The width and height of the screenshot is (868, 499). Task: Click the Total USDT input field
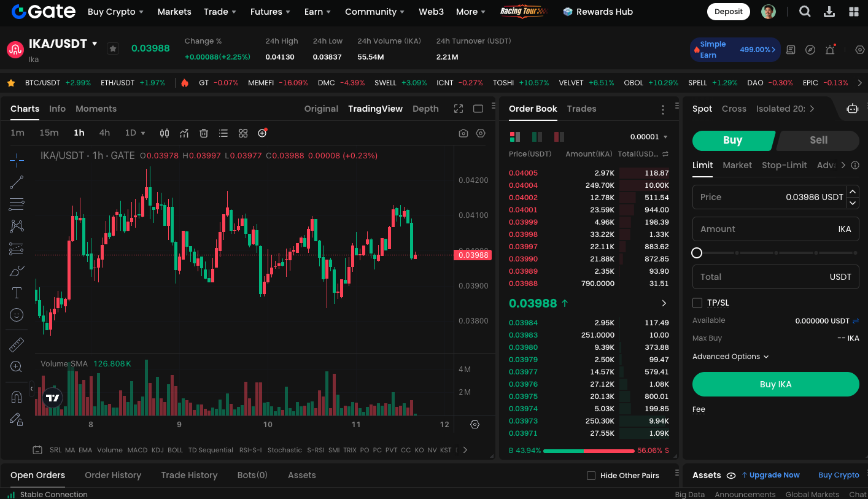click(776, 277)
